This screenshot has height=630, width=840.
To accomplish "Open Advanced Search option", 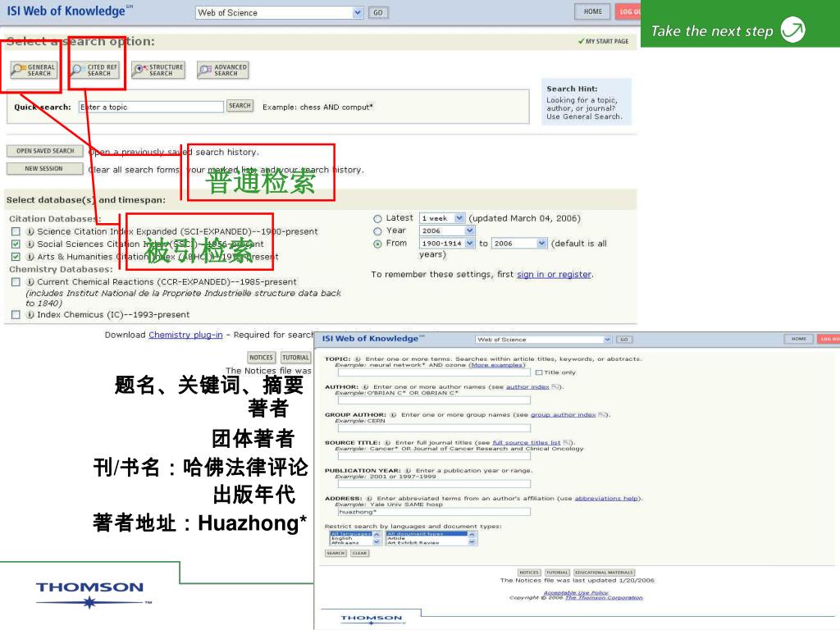I will [x=223, y=70].
